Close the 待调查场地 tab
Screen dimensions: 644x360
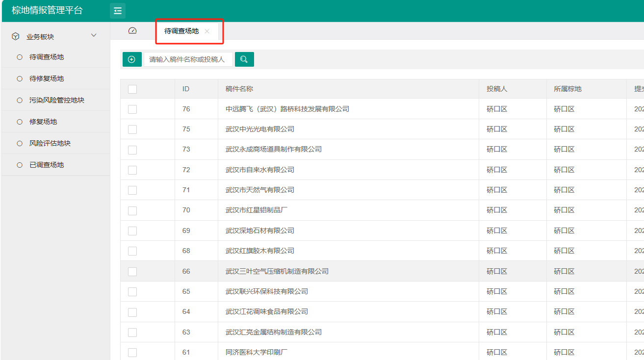(207, 31)
